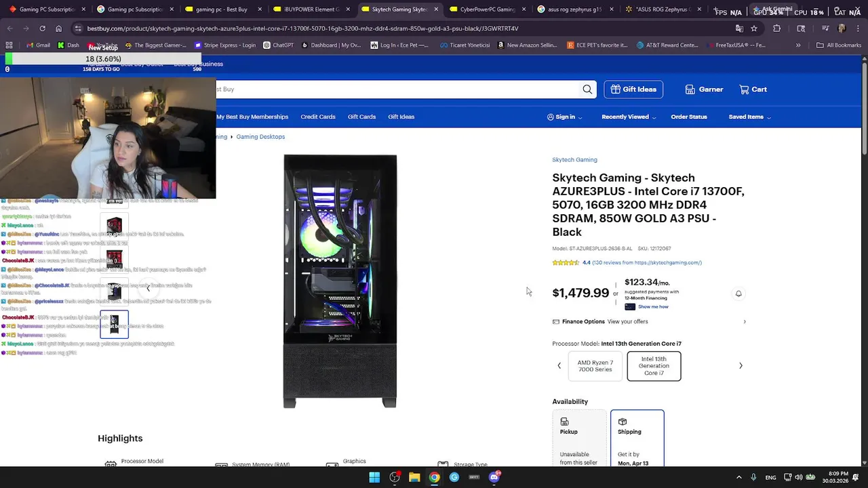Viewport: 868px width, 488px height.
Task: Choose Shipping availability option
Action: [x=637, y=438]
